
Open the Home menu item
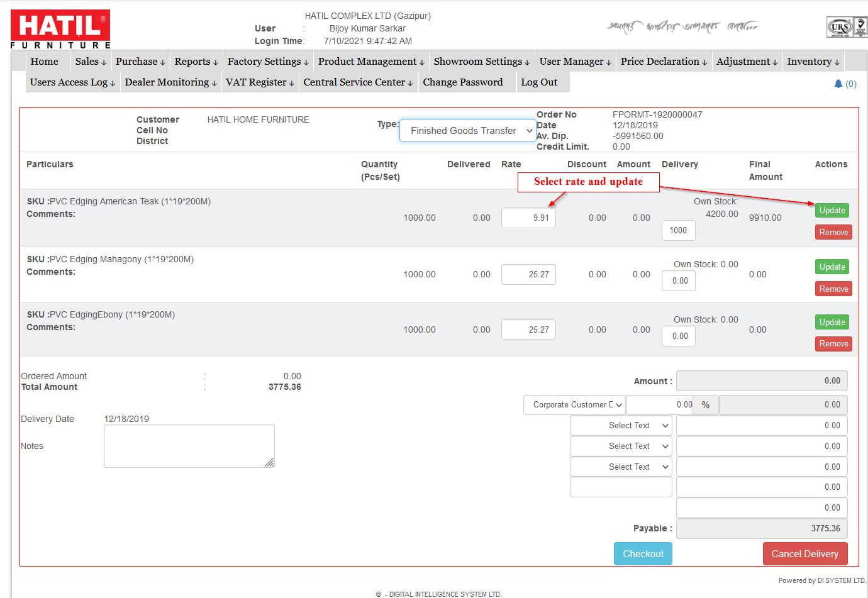44,62
